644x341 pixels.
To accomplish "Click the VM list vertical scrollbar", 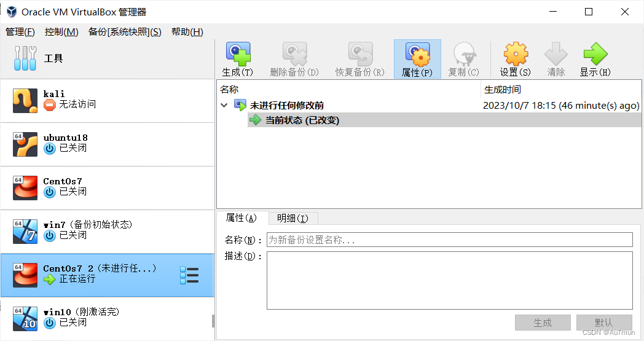I will pyautogui.click(x=213, y=321).
